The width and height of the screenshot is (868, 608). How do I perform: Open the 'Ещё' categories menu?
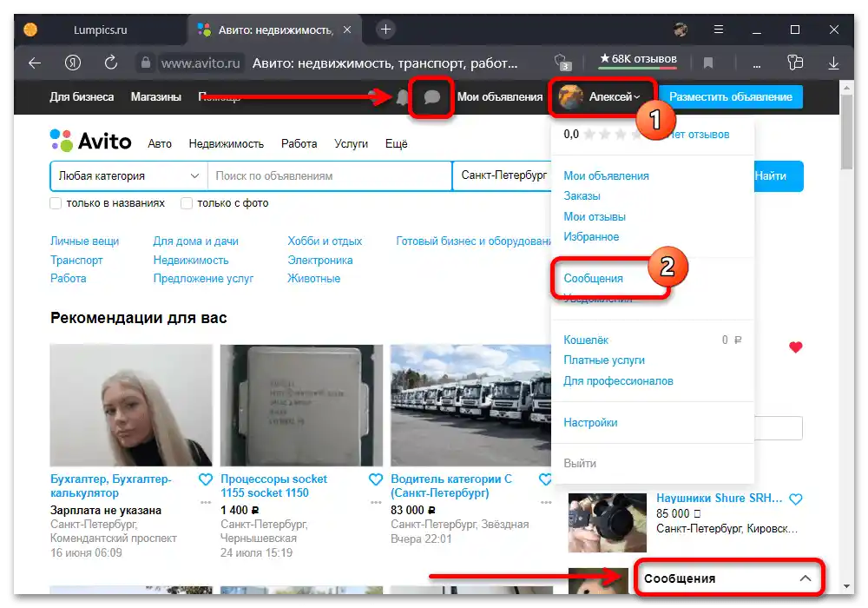397,144
